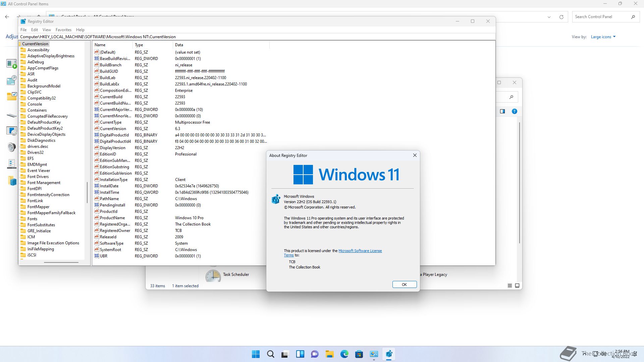
Task: Select the BuildBranch string value icon
Action: tap(97, 65)
